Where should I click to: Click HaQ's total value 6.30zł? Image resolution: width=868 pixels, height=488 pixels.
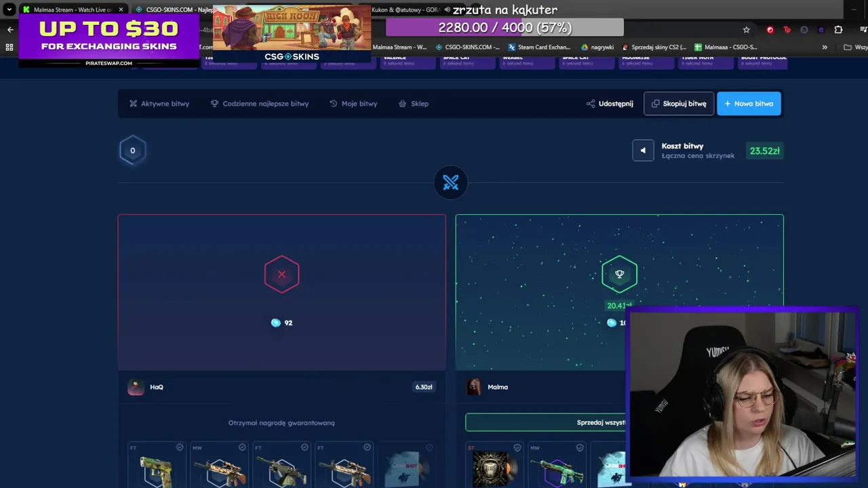click(424, 387)
